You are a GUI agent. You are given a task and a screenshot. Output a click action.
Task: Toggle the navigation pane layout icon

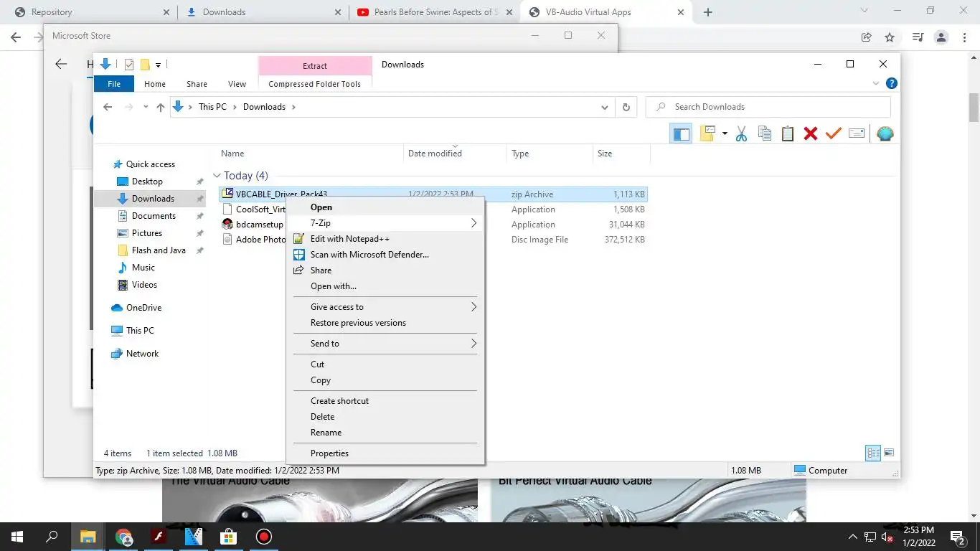(681, 133)
